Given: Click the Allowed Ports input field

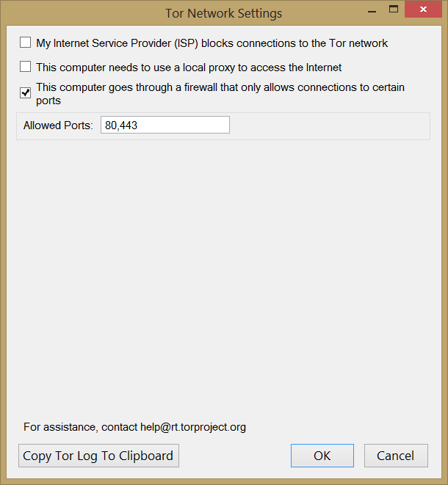Looking at the screenshot, I should (x=165, y=125).
